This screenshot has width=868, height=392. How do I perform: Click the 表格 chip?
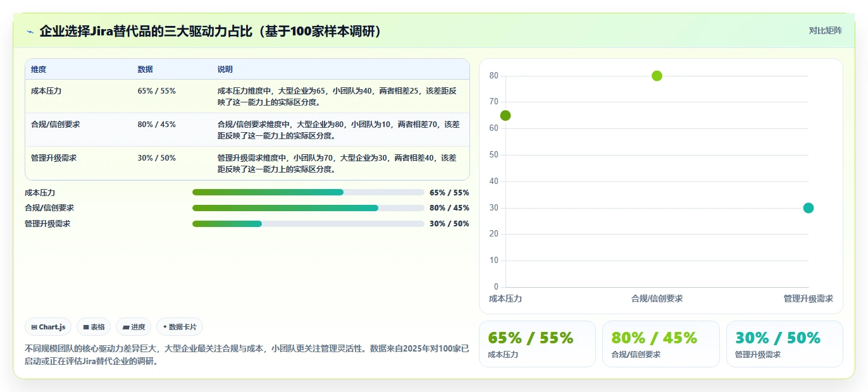(x=94, y=327)
